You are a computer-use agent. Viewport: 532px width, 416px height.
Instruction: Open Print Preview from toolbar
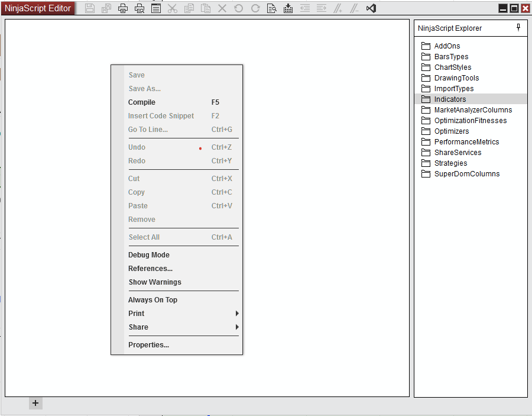(x=140, y=8)
